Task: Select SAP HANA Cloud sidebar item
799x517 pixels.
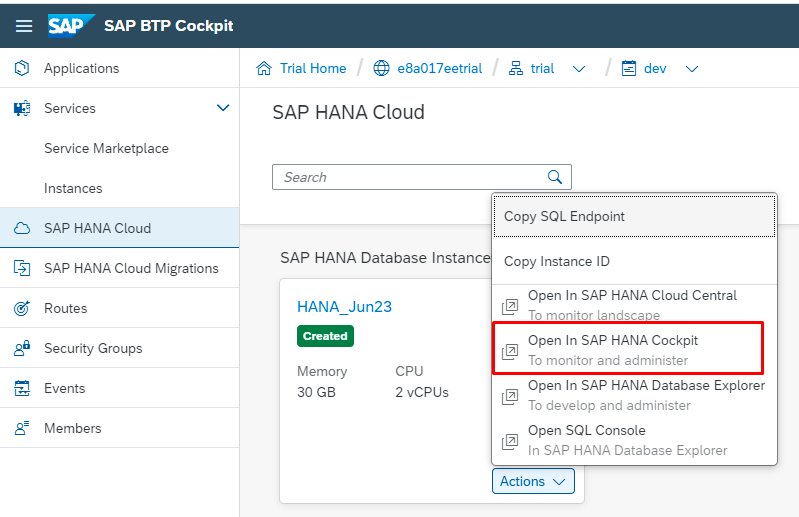Action: (119, 228)
